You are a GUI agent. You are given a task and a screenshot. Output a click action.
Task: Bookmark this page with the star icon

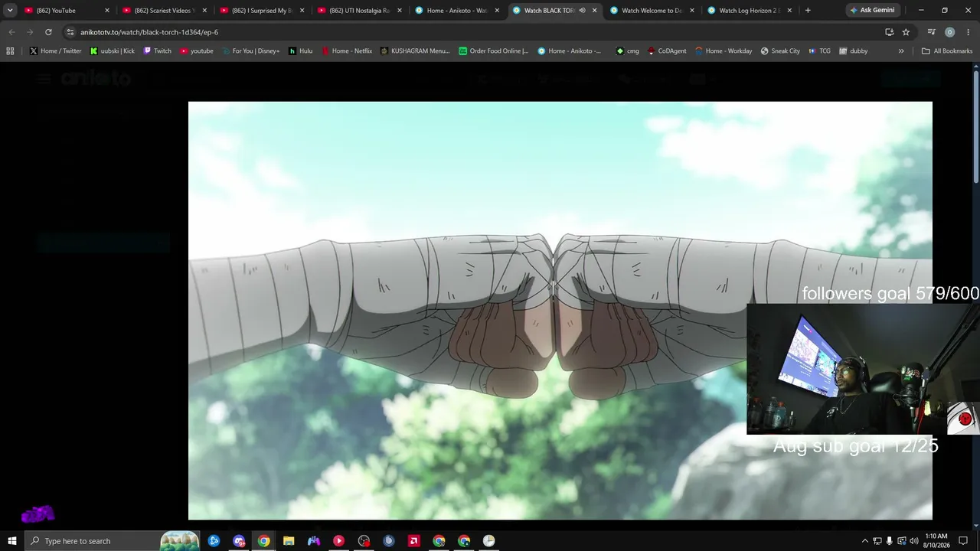(x=906, y=32)
